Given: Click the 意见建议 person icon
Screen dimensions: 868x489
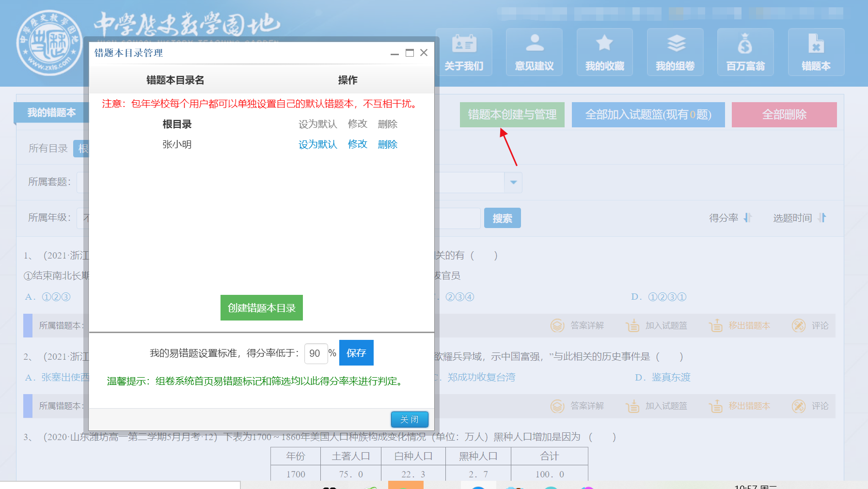Looking at the screenshot, I should click(534, 44).
